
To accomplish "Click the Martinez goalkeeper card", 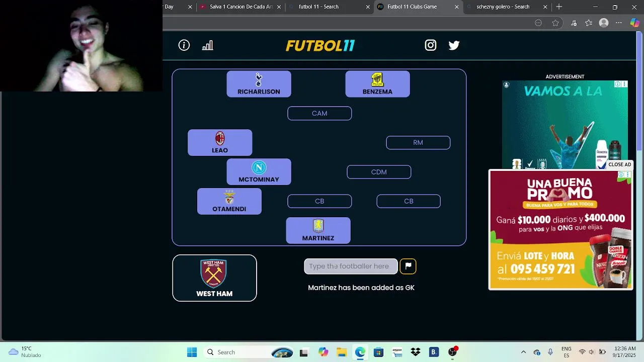I will coord(318,230).
